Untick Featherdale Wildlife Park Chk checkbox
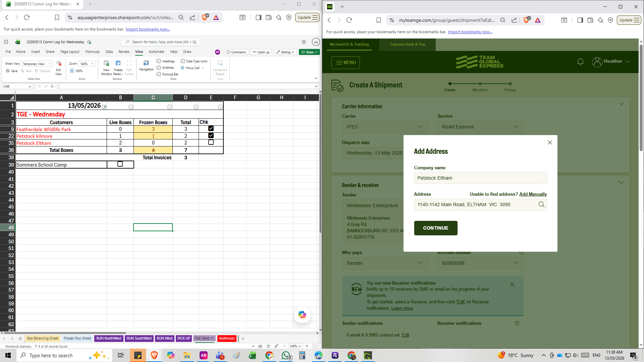Viewport: 644px width, 362px height. [x=211, y=128]
